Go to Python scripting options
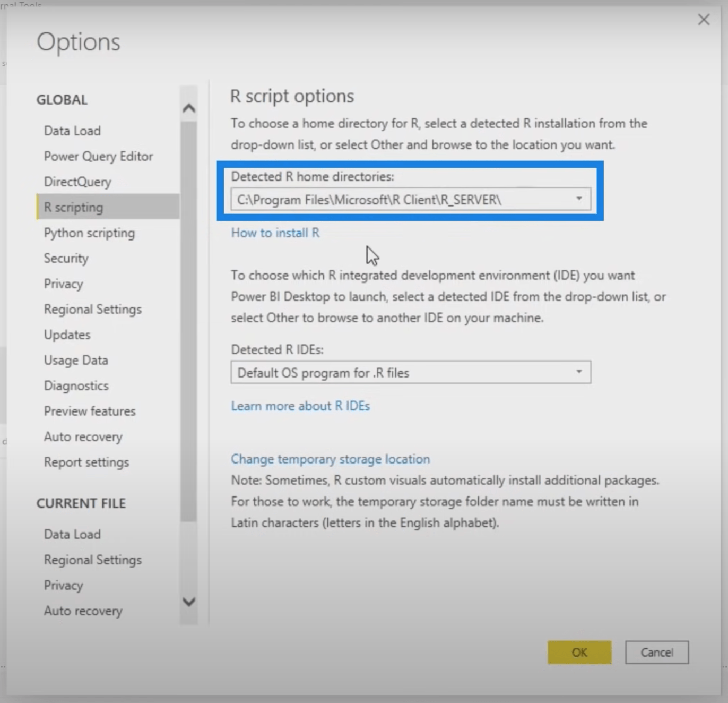This screenshot has width=728, height=703. click(x=89, y=233)
